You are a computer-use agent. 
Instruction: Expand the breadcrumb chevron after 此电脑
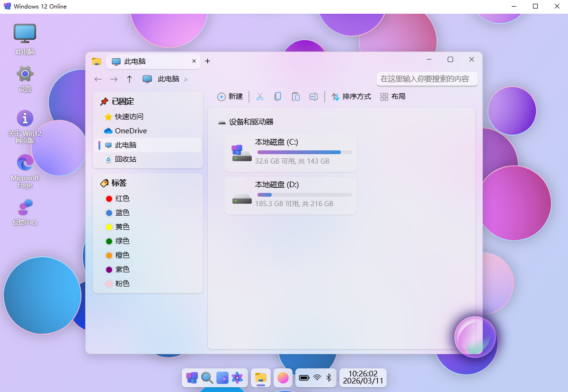point(186,79)
